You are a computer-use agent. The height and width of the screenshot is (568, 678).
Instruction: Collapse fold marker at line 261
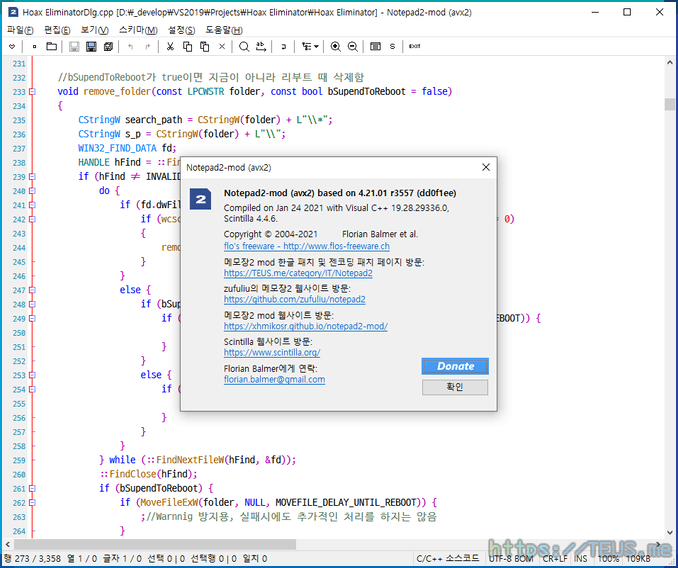[32, 488]
